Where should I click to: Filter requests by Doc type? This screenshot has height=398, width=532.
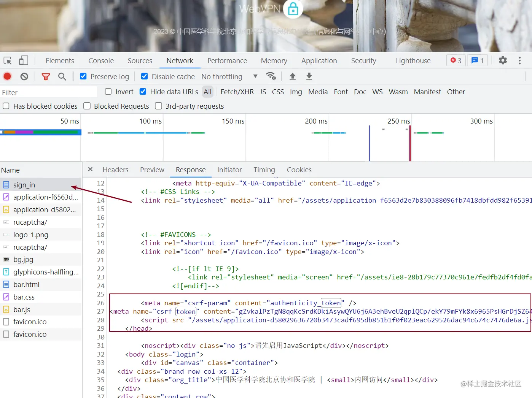pyautogui.click(x=360, y=92)
